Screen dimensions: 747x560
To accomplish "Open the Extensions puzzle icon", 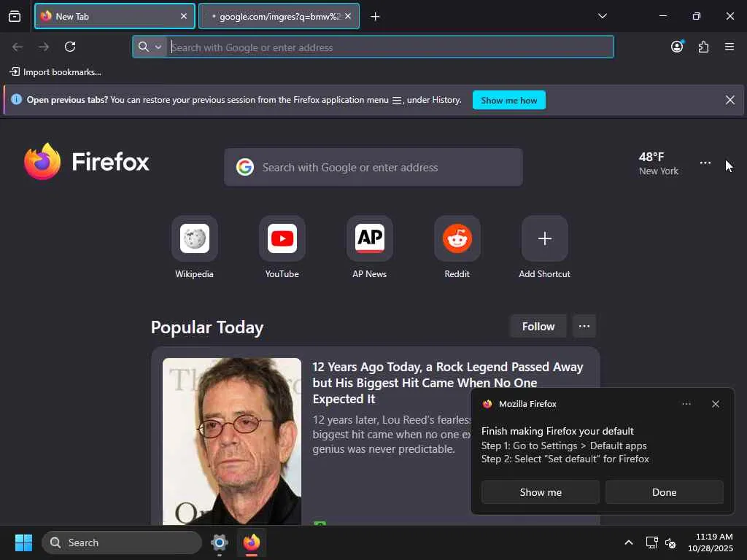I will [x=703, y=47].
